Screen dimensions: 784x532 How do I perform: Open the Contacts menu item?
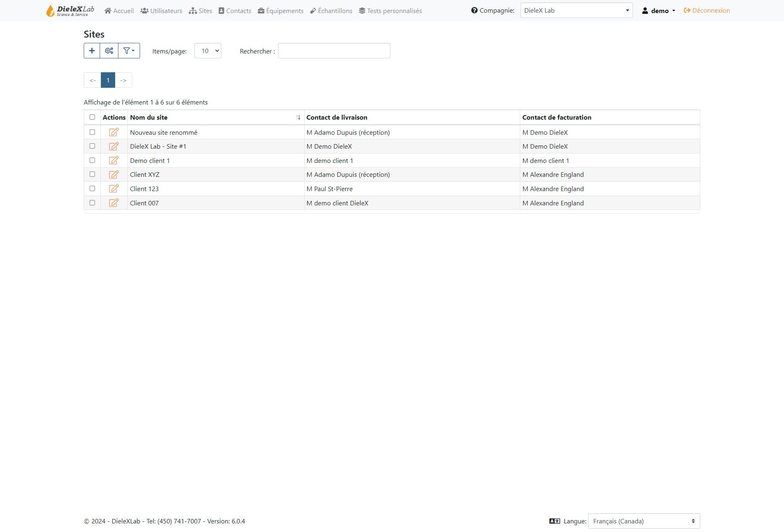click(235, 11)
